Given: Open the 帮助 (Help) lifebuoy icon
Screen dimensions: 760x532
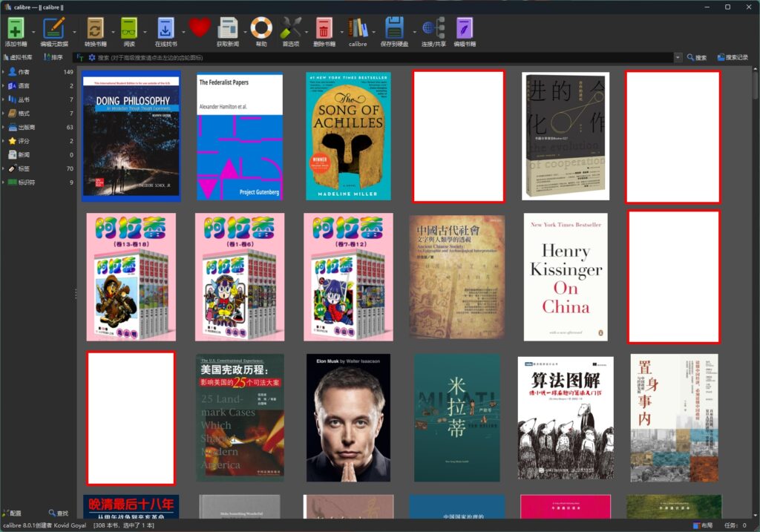Looking at the screenshot, I should pyautogui.click(x=261, y=30).
